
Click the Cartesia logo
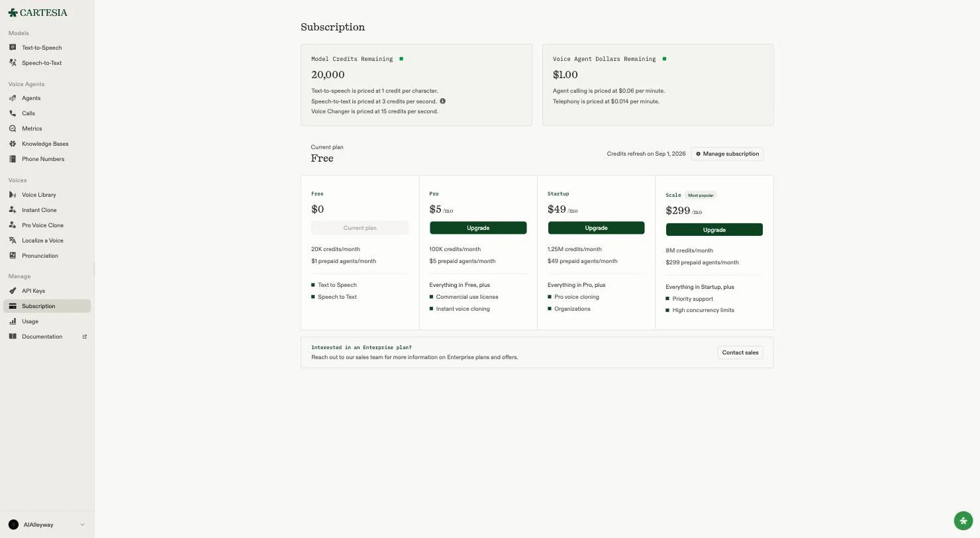38,13
